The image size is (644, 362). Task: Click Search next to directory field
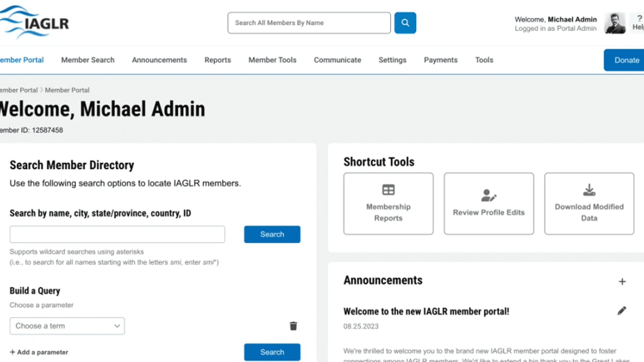tap(272, 234)
